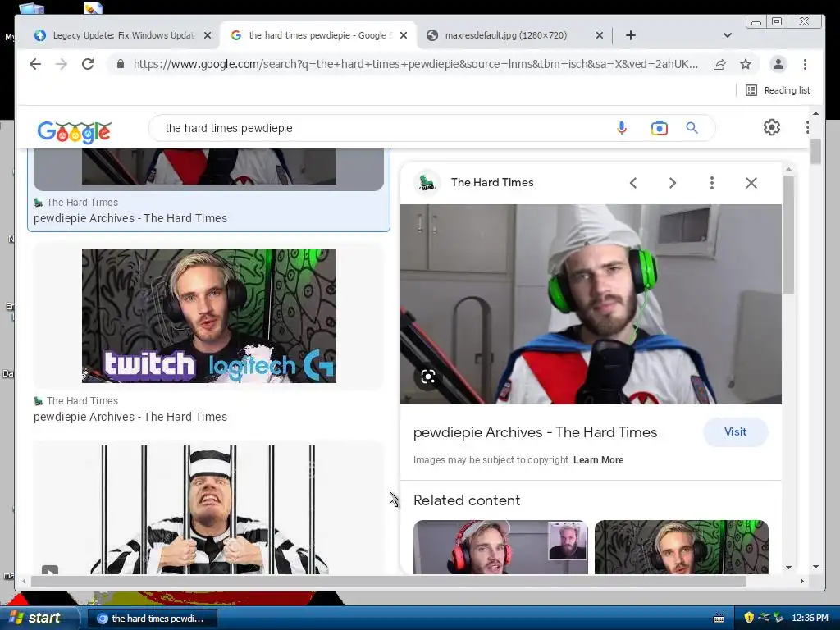This screenshot has width=840, height=630.
Task: Click the Lens visual search icon on preview
Action: [x=427, y=377]
